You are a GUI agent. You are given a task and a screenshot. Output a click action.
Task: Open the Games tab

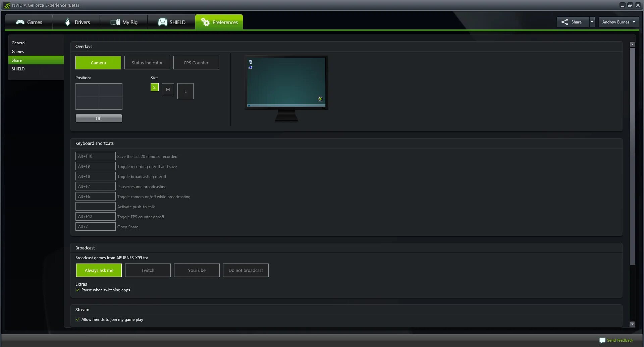click(29, 22)
